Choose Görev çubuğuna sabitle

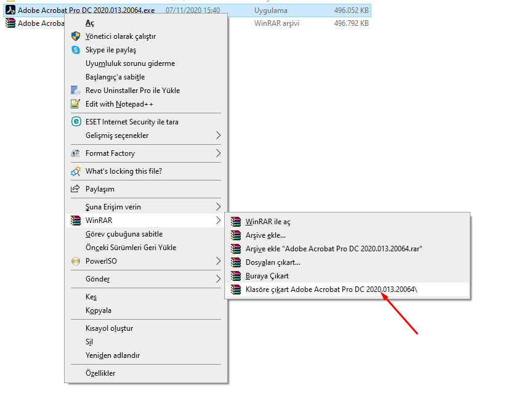coord(146,234)
